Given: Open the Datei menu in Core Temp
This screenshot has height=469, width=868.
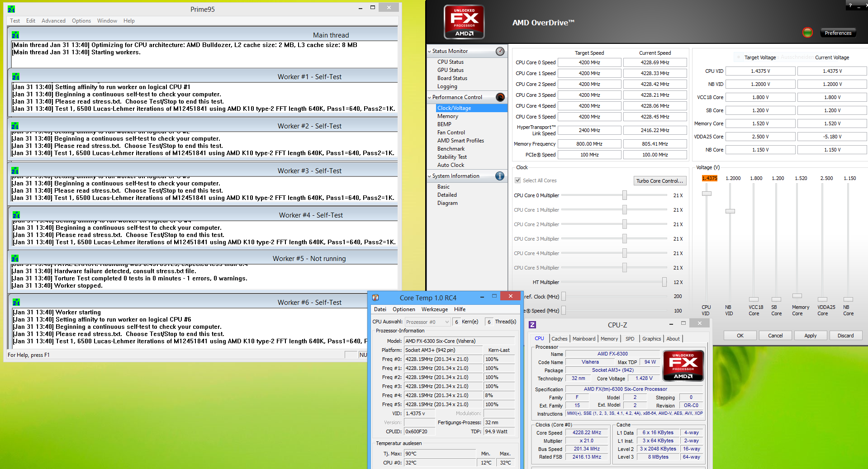Looking at the screenshot, I should point(380,309).
